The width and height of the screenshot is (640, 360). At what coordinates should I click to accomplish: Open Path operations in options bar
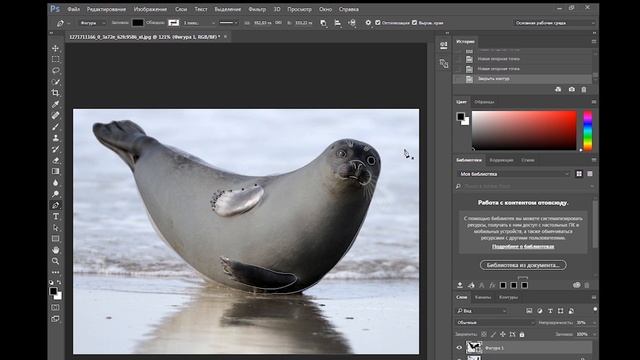(323, 23)
